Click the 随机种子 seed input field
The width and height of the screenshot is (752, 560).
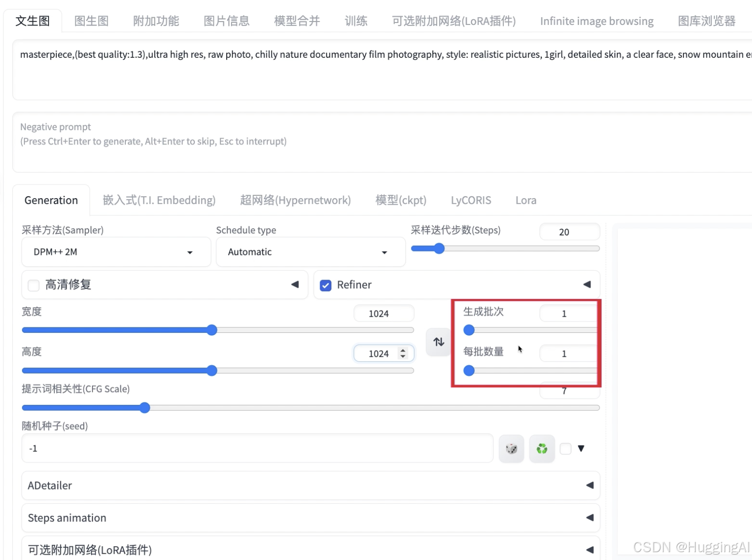coord(257,448)
